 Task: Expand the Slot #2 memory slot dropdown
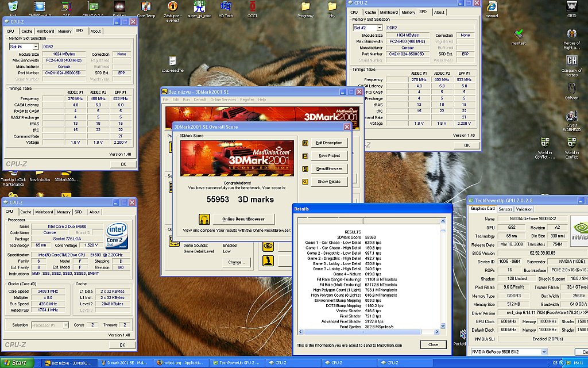pos(379,28)
